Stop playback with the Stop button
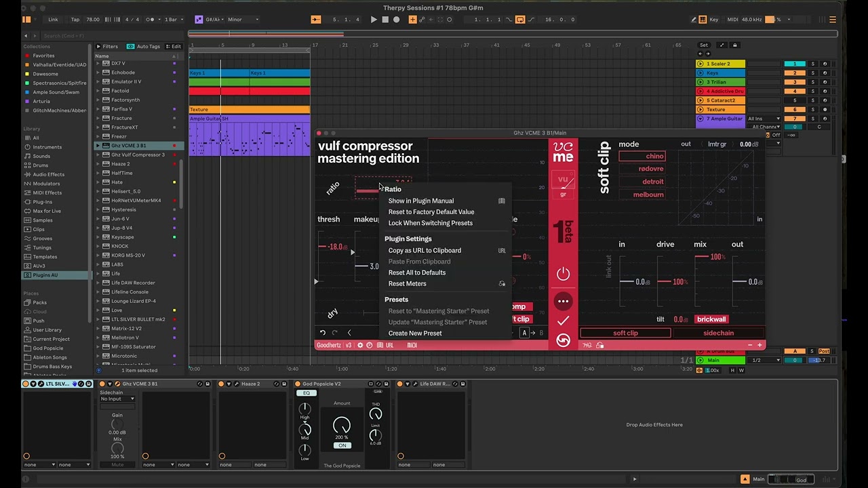 pyautogui.click(x=385, y=20)
